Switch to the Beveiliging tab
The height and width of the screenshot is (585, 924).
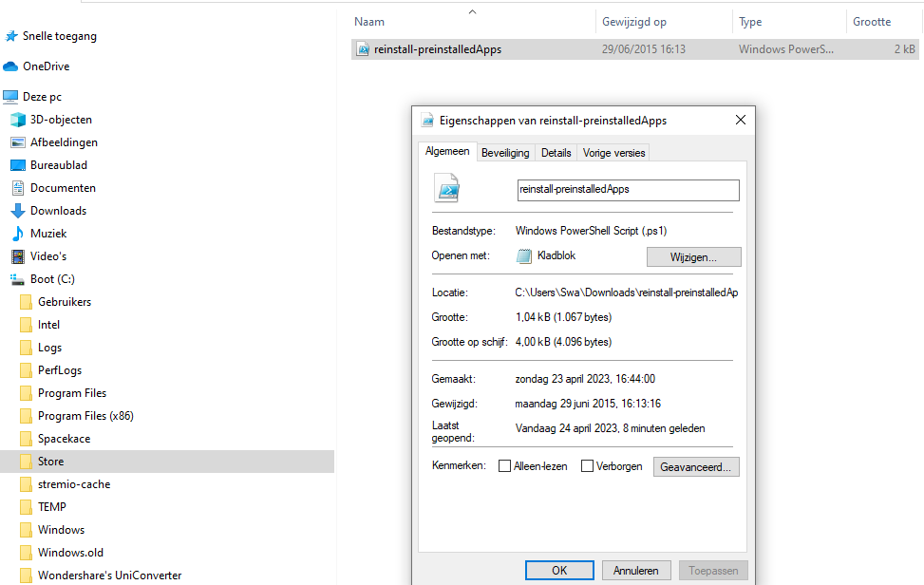[x=505, y=153]
